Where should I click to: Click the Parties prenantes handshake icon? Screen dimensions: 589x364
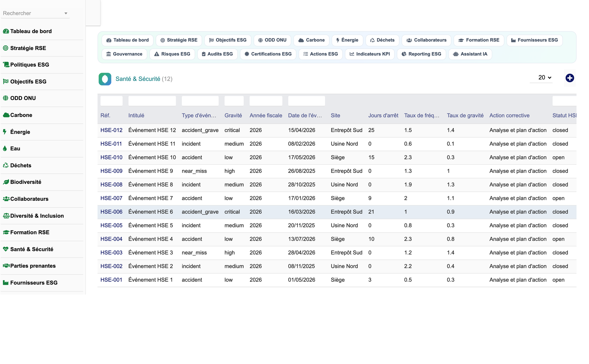point(6,266)
